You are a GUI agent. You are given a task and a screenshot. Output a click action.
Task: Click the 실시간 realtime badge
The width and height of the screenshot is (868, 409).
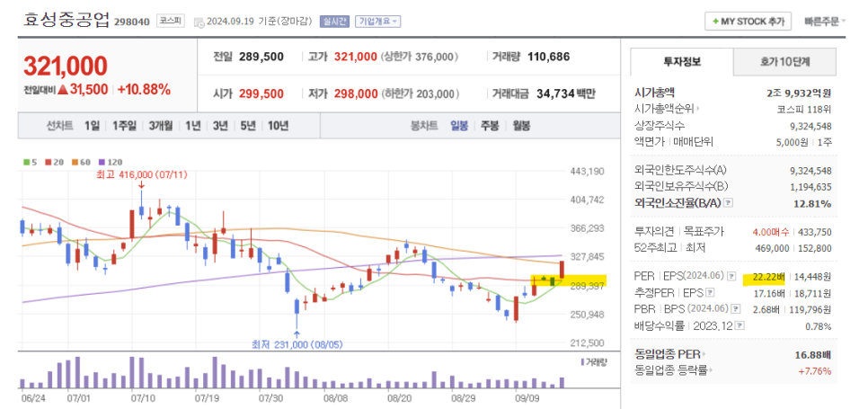point(334,22)
